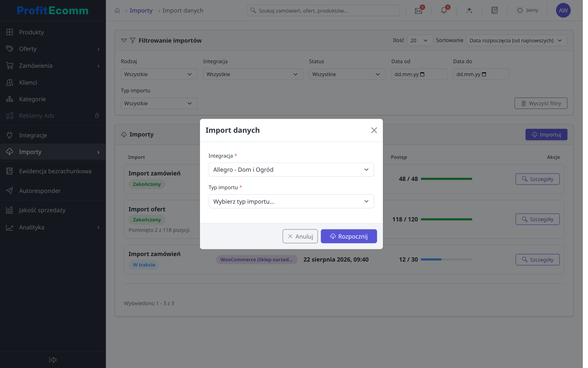Viewport: 588px width, 368px height.
Task: Expand the Oferty sidebar menu
Action: (x=53, y=49)
